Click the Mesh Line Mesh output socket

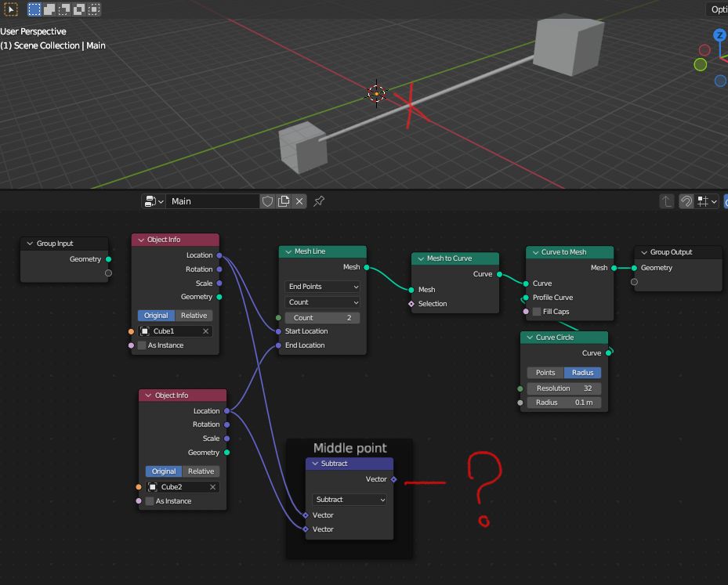[367, 267]
